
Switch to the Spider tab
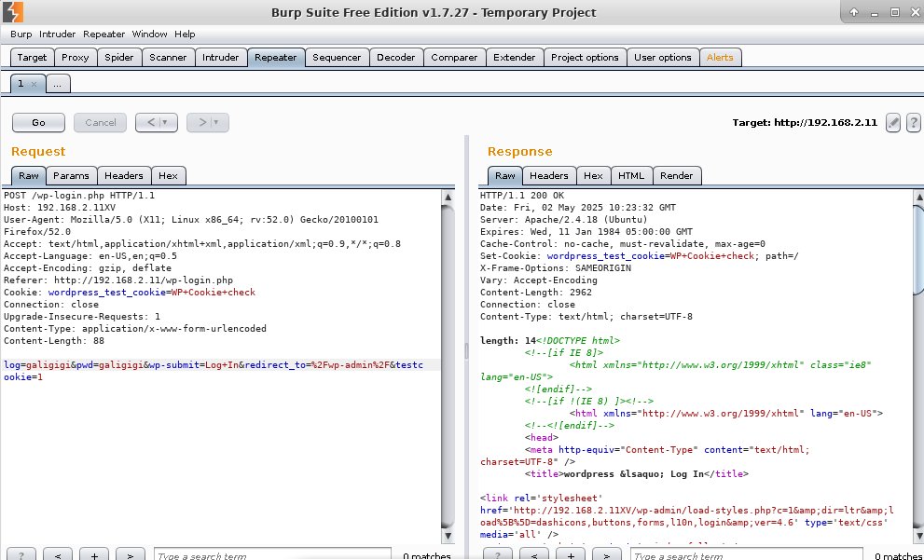click(119, 57)
